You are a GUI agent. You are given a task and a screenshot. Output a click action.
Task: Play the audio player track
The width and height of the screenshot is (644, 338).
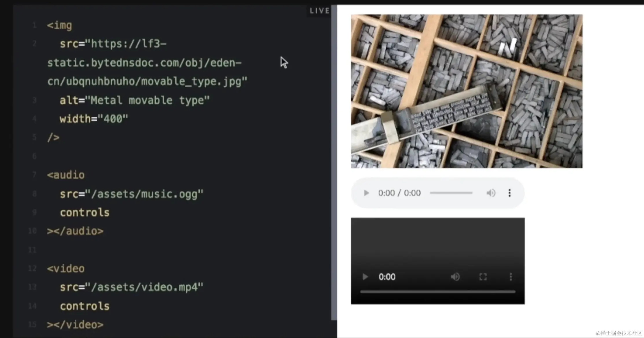coord(366,193)
